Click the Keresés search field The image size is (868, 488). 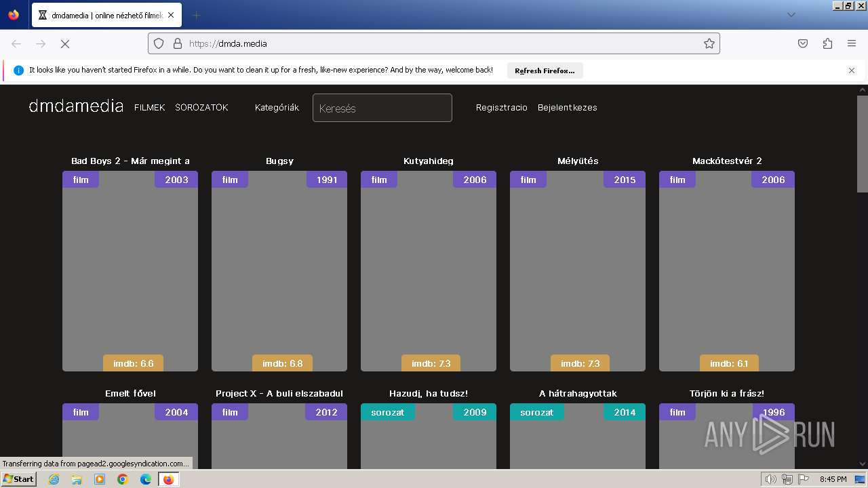(x=382, y=108)
